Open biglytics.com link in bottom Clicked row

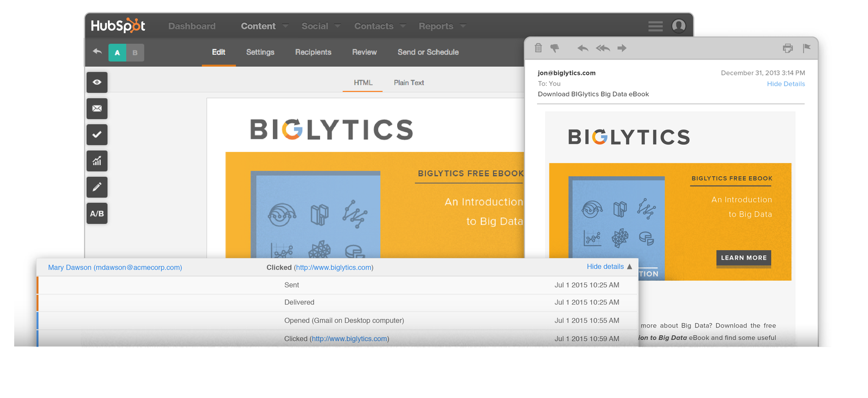coord(349,339)
